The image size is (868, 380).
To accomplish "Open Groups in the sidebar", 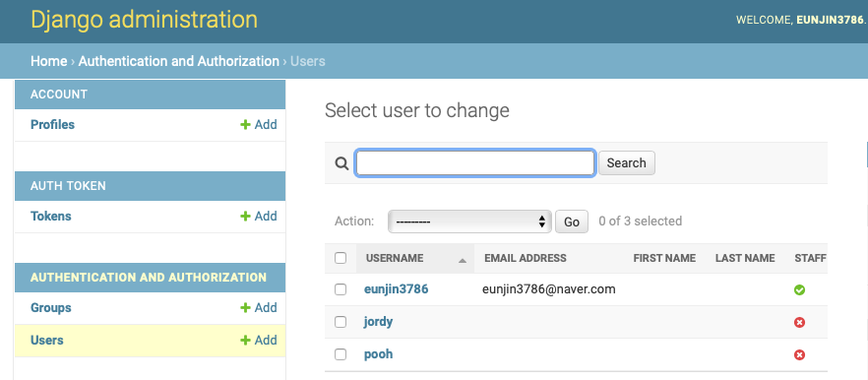I will point(51,307).
